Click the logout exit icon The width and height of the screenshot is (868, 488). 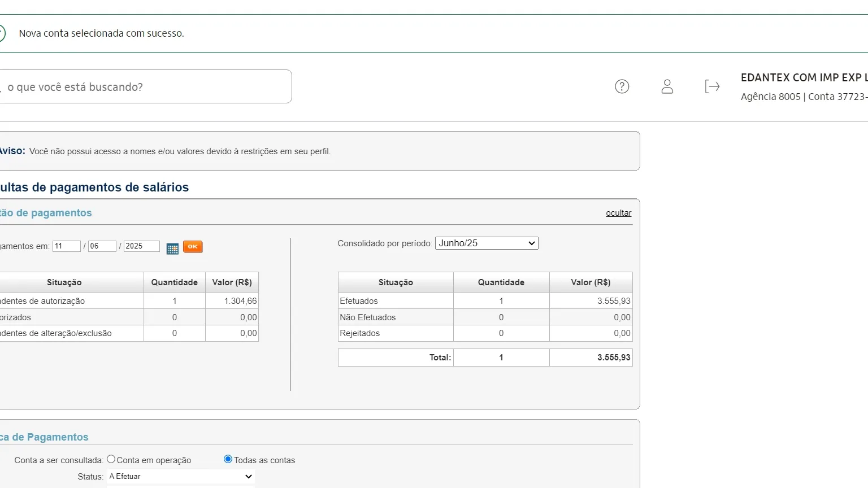click(712, 86)
